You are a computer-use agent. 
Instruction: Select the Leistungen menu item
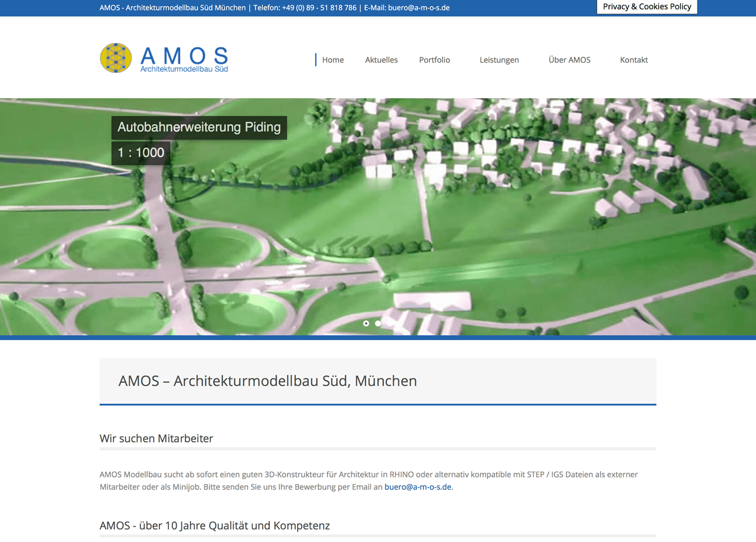point(499,60)
